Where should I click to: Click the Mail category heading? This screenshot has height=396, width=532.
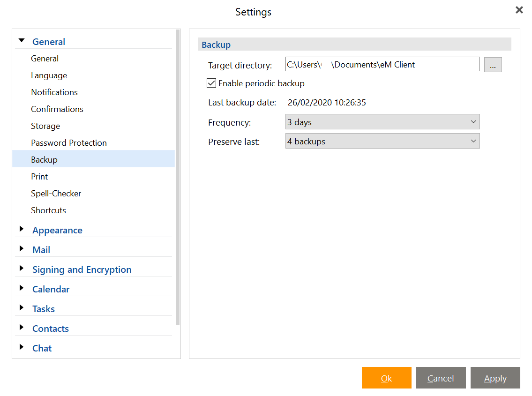coord(41,250)
